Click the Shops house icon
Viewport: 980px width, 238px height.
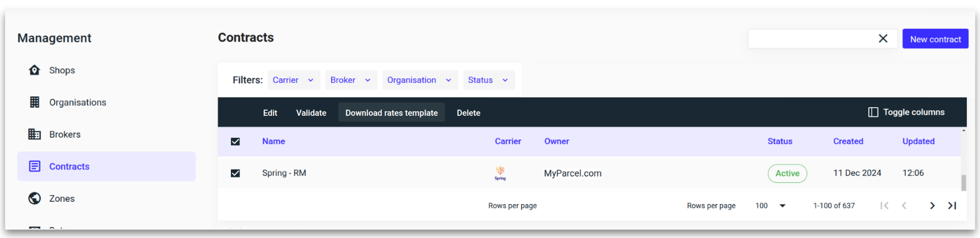click(35, 70)
